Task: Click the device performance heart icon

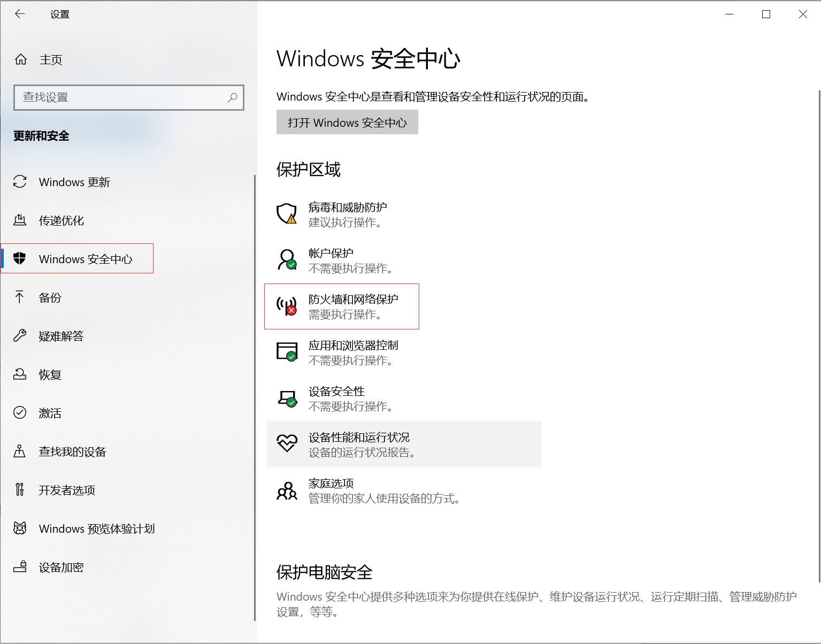Action: (x=287, y=443)
